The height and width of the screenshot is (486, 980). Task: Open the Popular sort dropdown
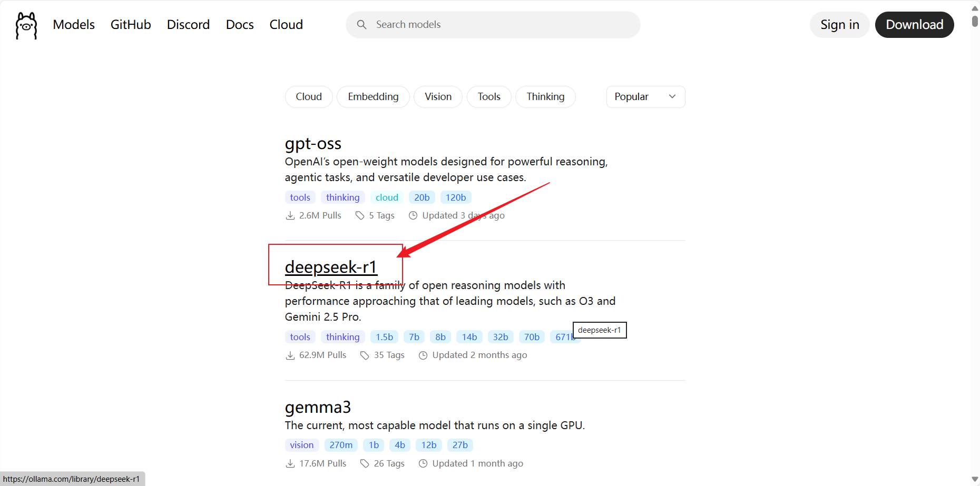click(x=645, y=97)
